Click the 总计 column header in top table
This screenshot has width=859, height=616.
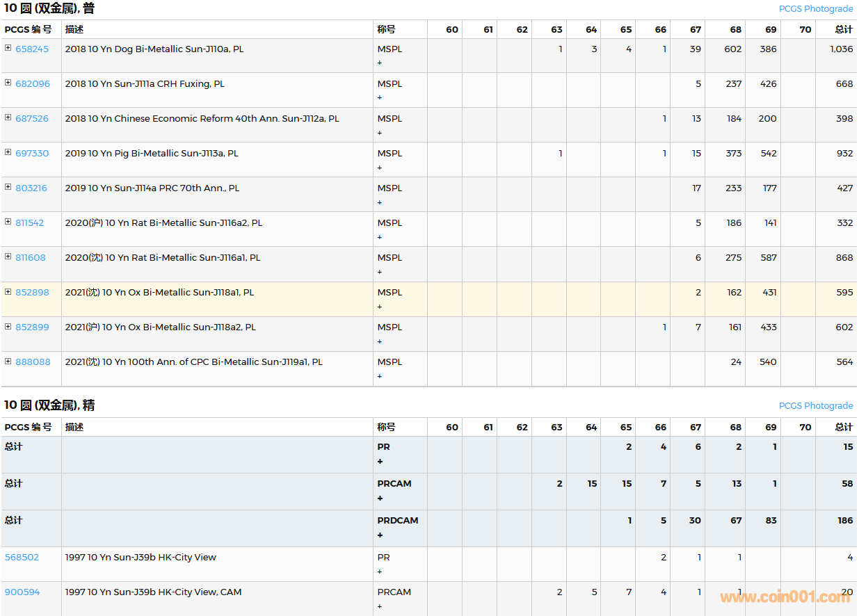pyautogui.click(x=843, y=29)
